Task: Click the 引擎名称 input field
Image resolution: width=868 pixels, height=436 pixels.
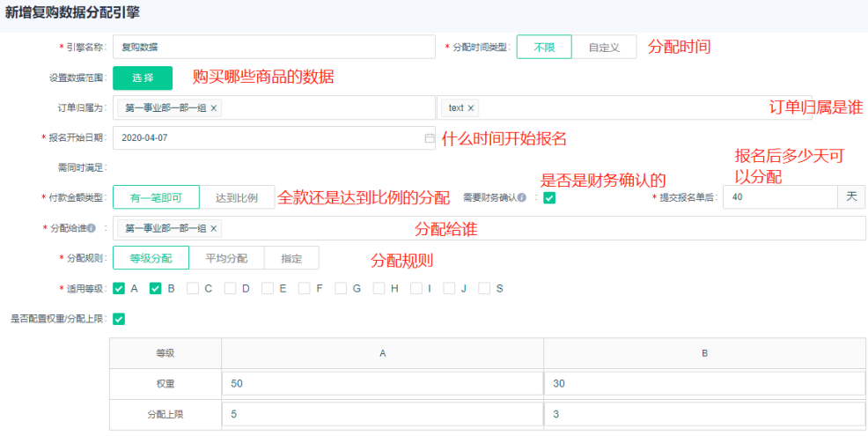Action: (274, 48)
